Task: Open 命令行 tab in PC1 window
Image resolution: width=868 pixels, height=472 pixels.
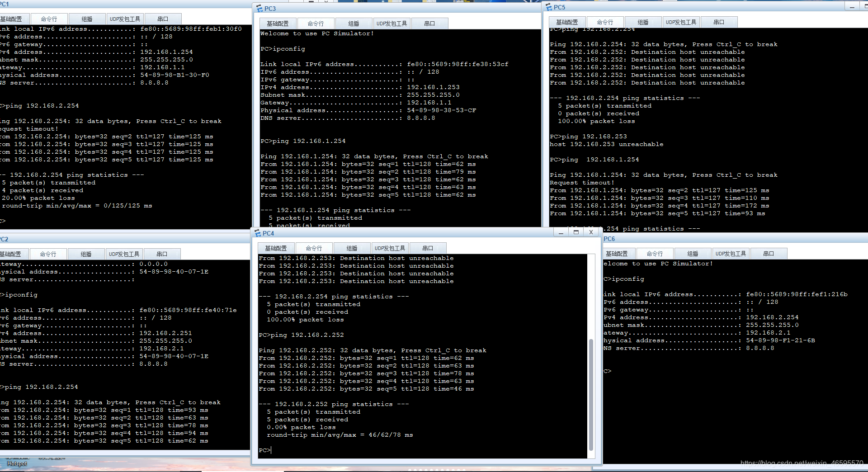Action: click(x=49, y=19)
